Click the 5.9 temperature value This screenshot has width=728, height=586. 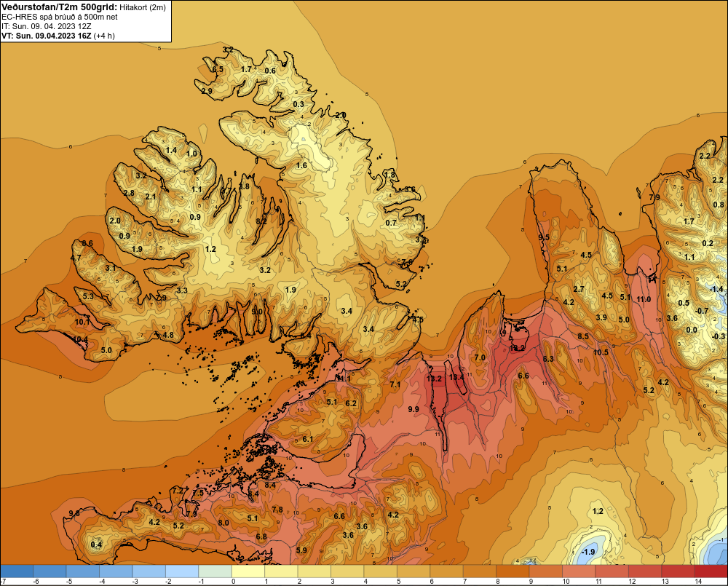tap(301, 551)
